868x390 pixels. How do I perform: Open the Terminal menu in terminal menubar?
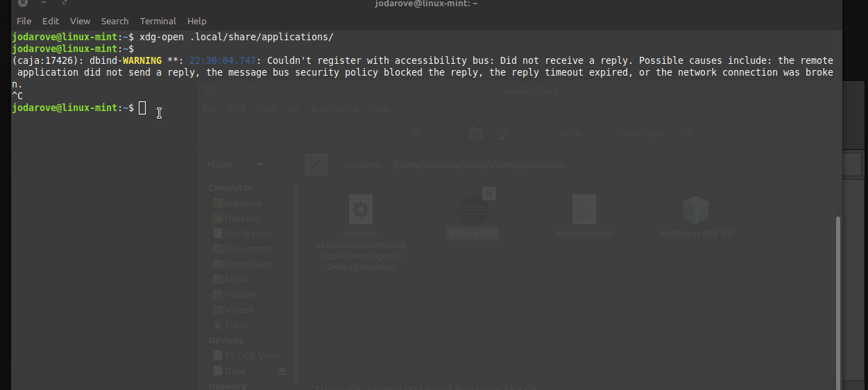[x=158, y=21]
